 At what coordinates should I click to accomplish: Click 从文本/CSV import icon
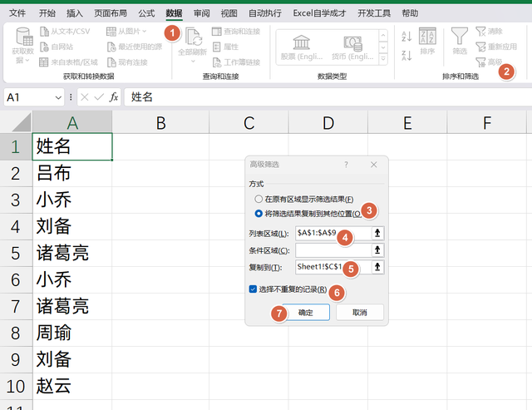[44, 32]
